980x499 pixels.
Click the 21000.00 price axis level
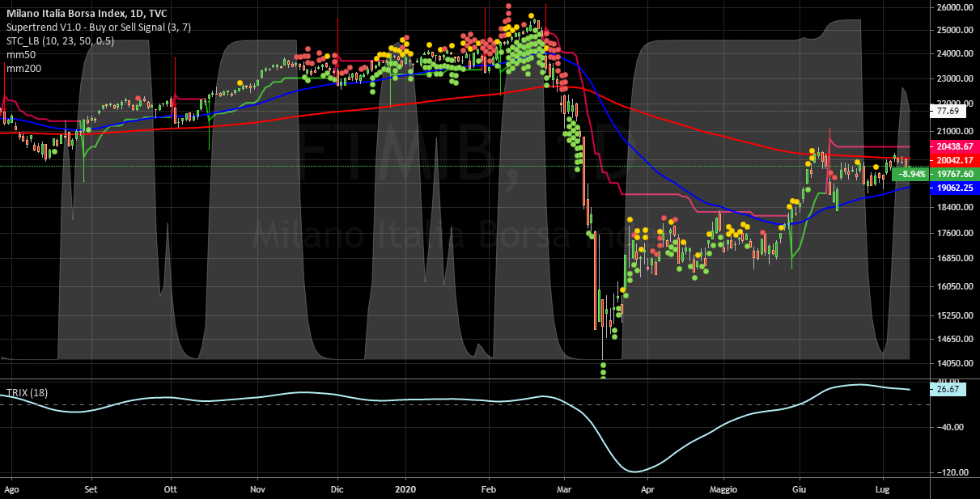953,131
